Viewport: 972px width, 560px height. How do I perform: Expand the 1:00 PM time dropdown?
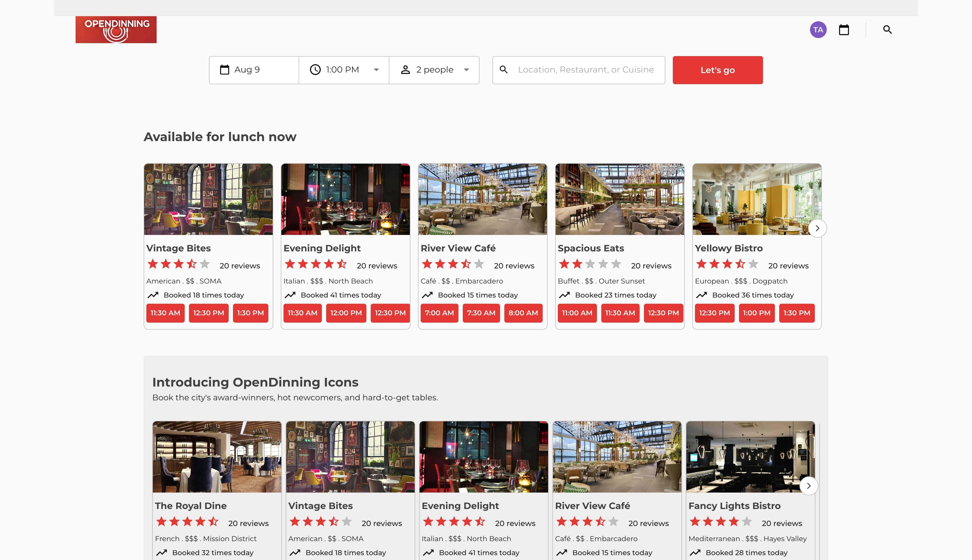(376, 70)
